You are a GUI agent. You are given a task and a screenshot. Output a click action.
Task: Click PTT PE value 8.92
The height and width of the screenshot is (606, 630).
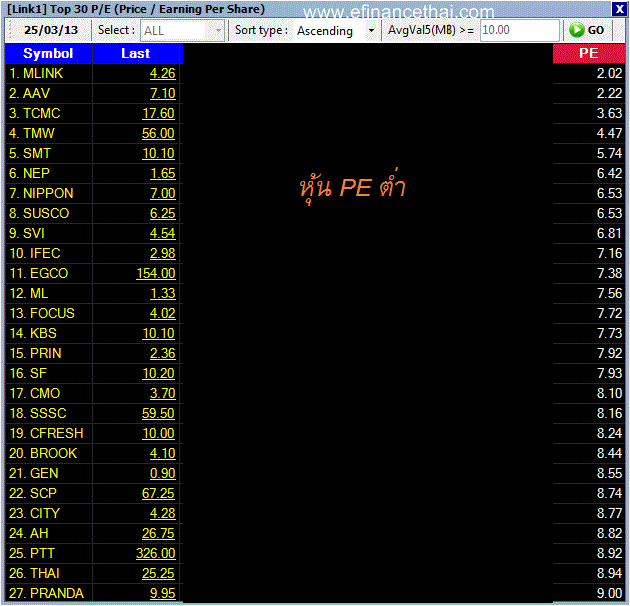click(609, 554)
